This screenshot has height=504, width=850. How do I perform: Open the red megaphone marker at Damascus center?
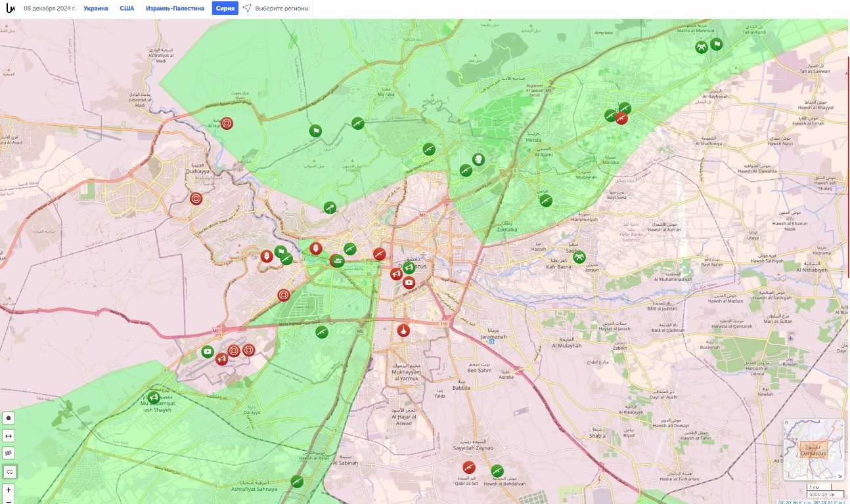396,274
